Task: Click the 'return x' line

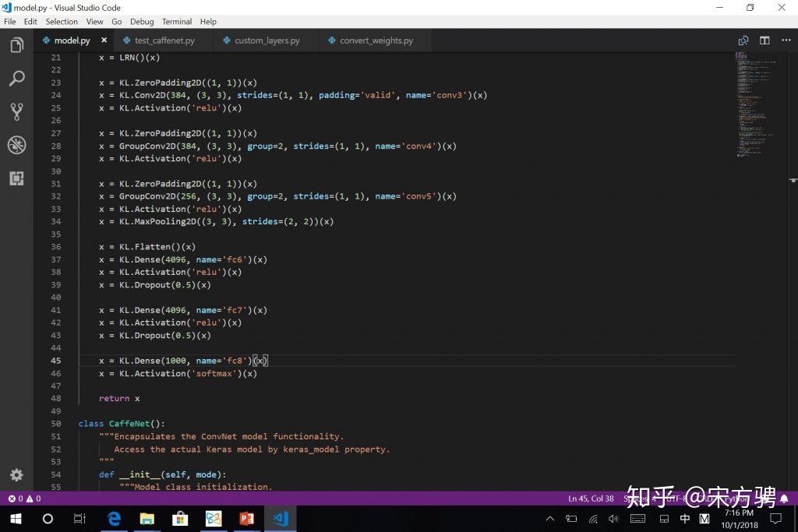Action: (x=119, y=398)
